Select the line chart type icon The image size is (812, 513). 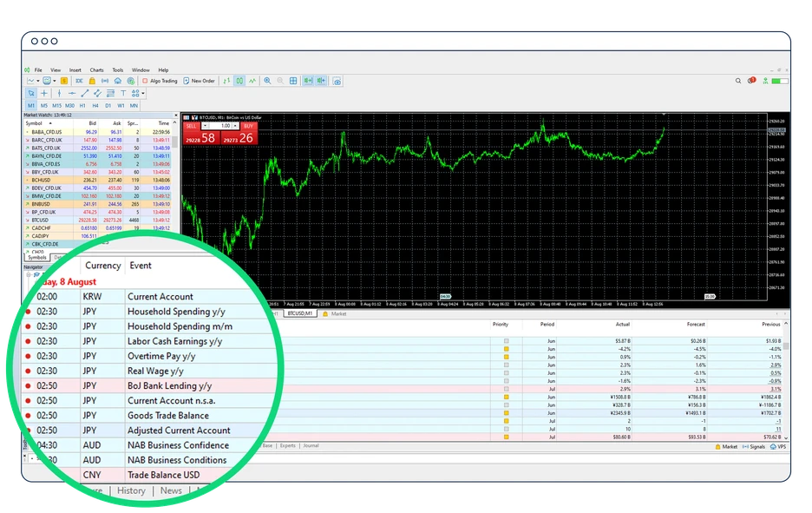(x=252, y=81)
